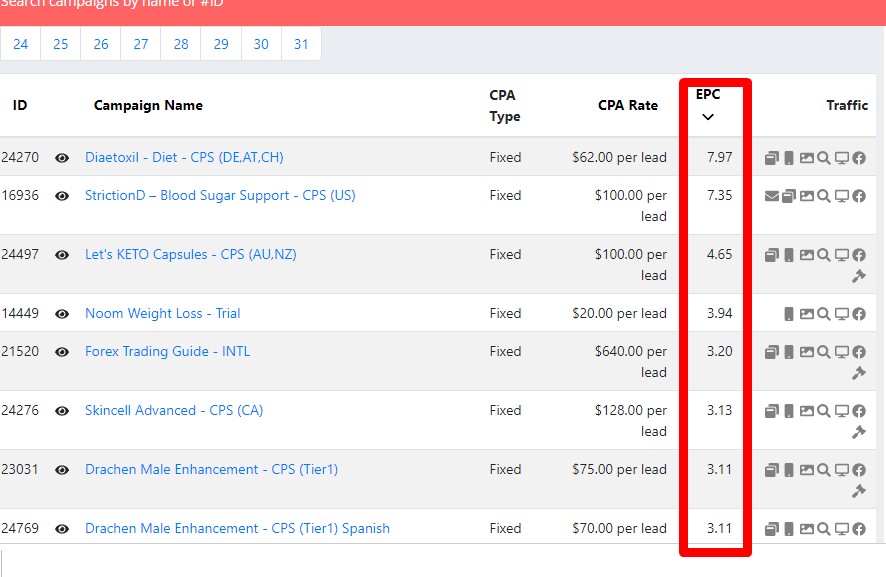Go to page 25
This screenshot has height=577, width=886.
pos(60,44)
